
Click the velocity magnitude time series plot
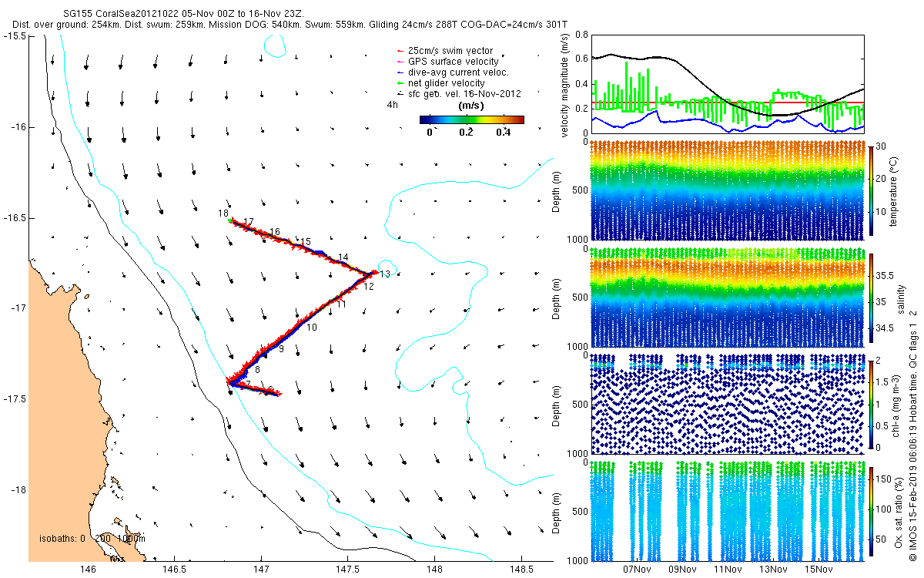[x=728, y=85]
